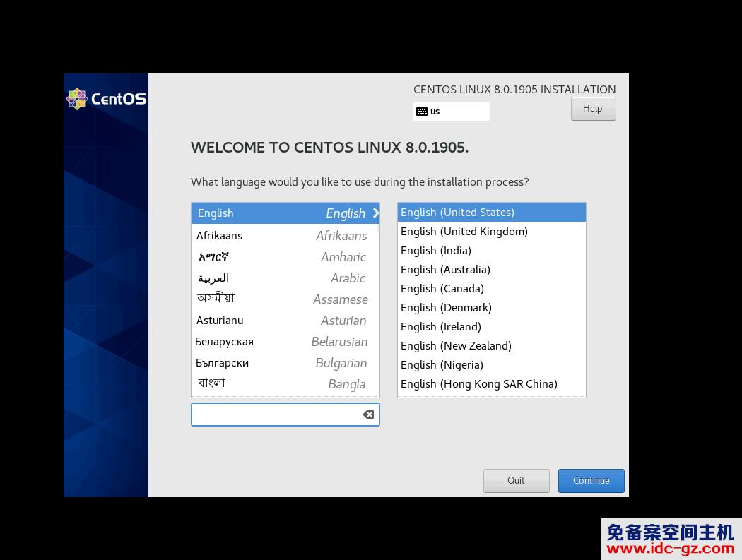Image resolution: width=742 pixels, height=560 pixels.
Task: Click the CentOS logo
Action: (107, 98)
